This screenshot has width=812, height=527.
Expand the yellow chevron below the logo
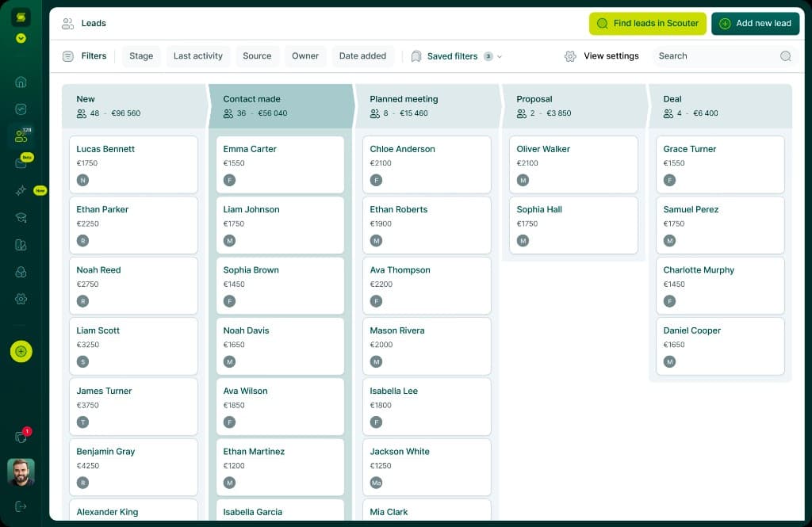(21, 38)
